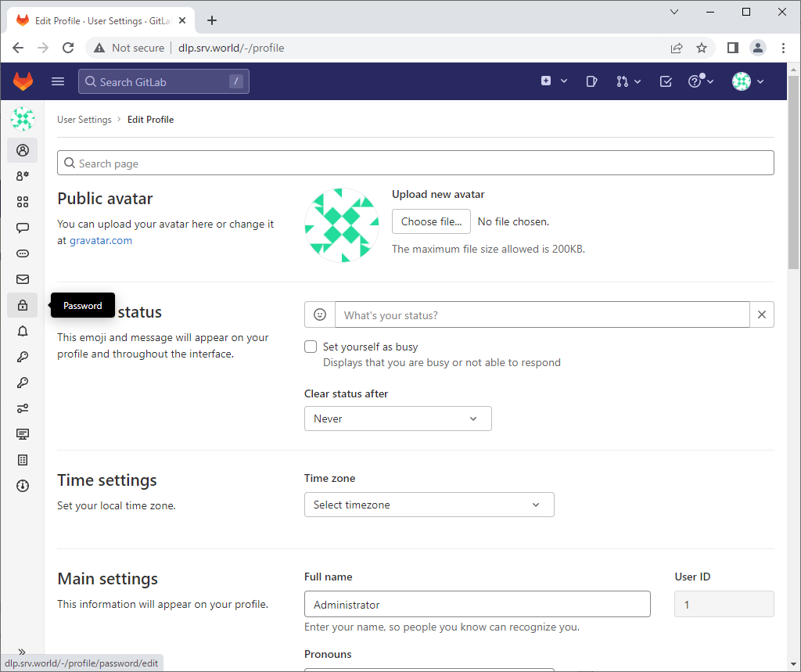Follow the gravatar.com link
Viewport: 801px width, 672px height.
(x=100, y=240)
